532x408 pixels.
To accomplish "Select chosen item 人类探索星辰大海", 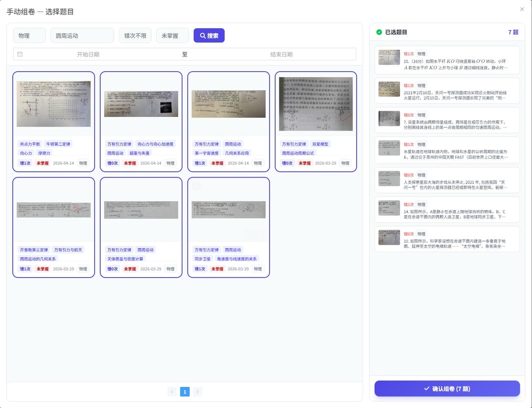I will pos(447,180).
